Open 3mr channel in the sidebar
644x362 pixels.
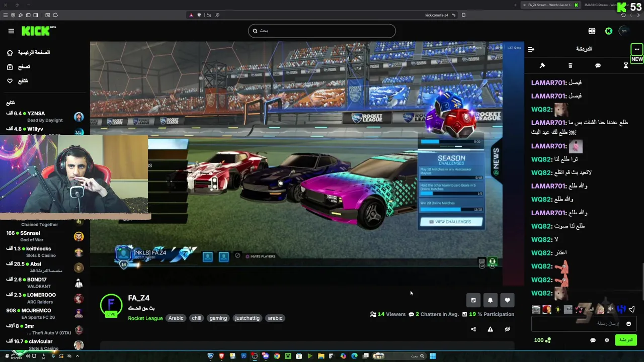tap(45, 329)
